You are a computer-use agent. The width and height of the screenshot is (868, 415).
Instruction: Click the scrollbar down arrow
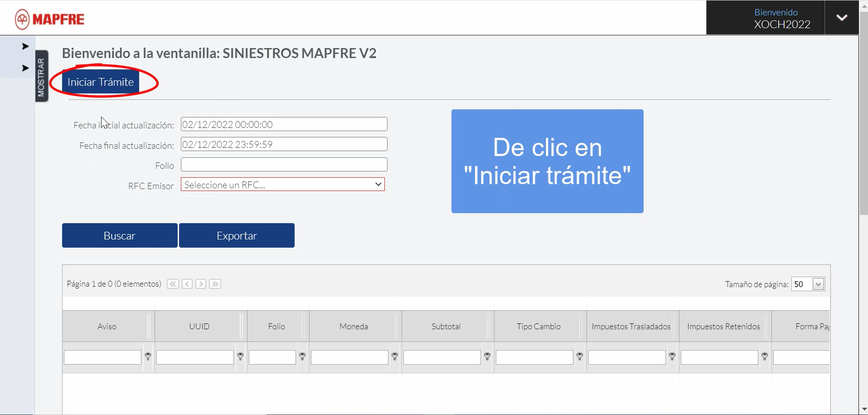tap(863, 410)
